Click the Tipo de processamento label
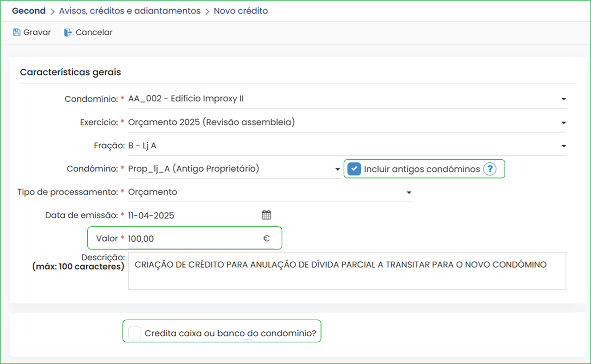591x364 pixels. [x=68, y=192]
